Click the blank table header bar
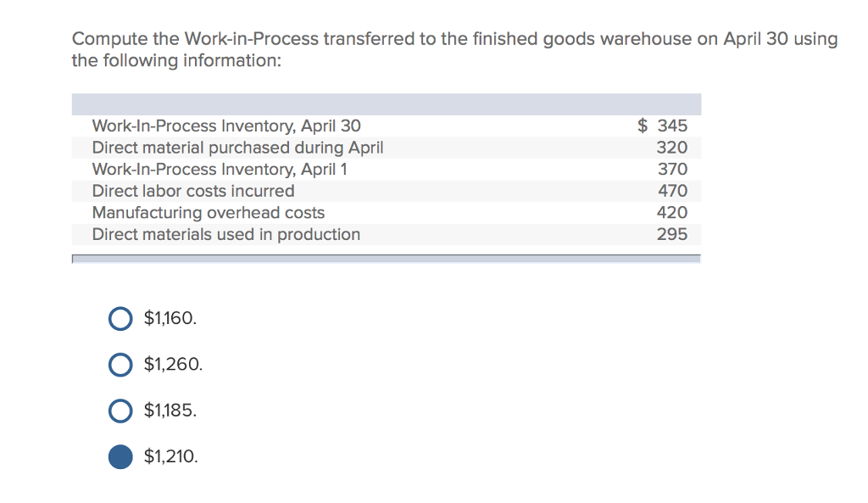 386,104
